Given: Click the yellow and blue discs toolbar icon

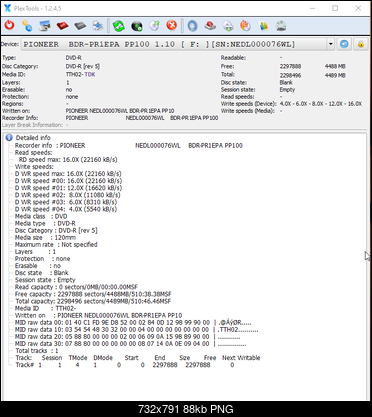Looking at the screenshot, I should tap(27, 26).
